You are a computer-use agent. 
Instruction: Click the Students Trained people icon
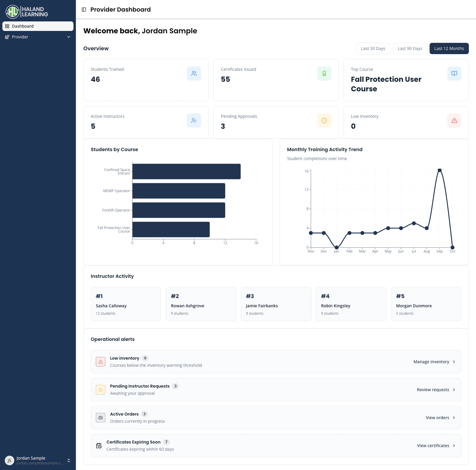(194, 73)
